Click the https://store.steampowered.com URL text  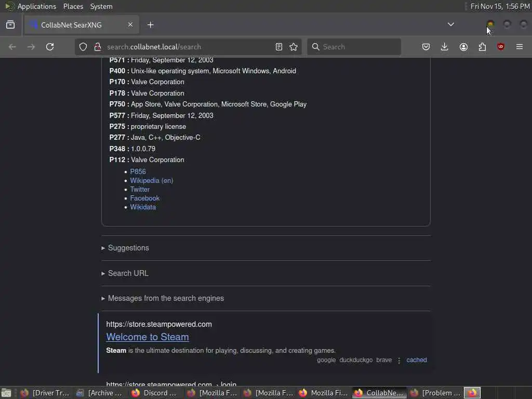click(159, 324)
